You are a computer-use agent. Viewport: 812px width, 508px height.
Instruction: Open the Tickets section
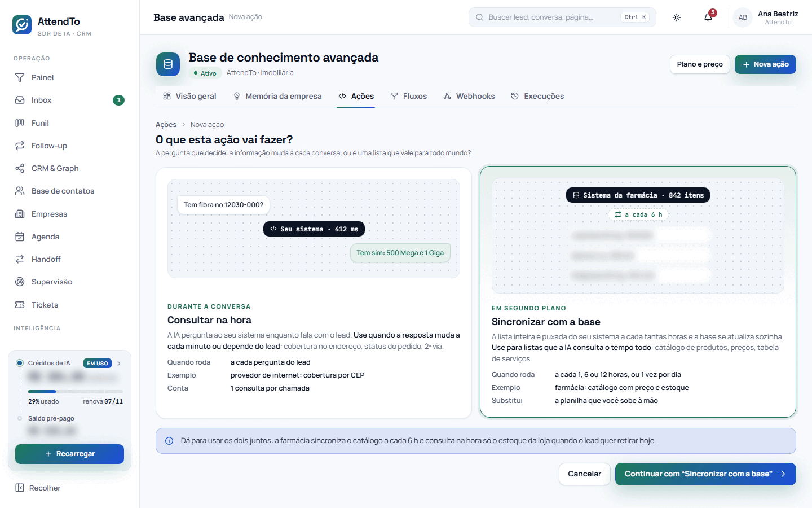(x=69, y=305)
